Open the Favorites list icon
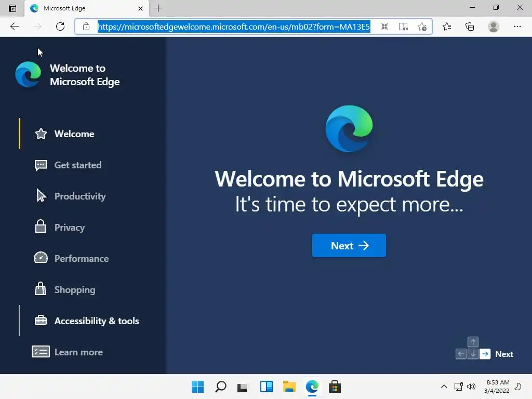532x399 pixels. click(x=447, y=26)
